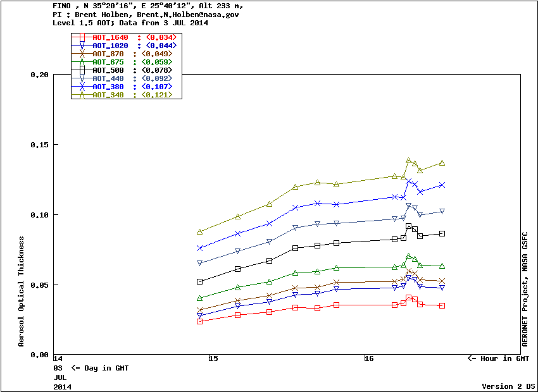Click the black square AOT_500 legend marker
Viewport: 538px width, 392px height.
click(x=82, y=70)
